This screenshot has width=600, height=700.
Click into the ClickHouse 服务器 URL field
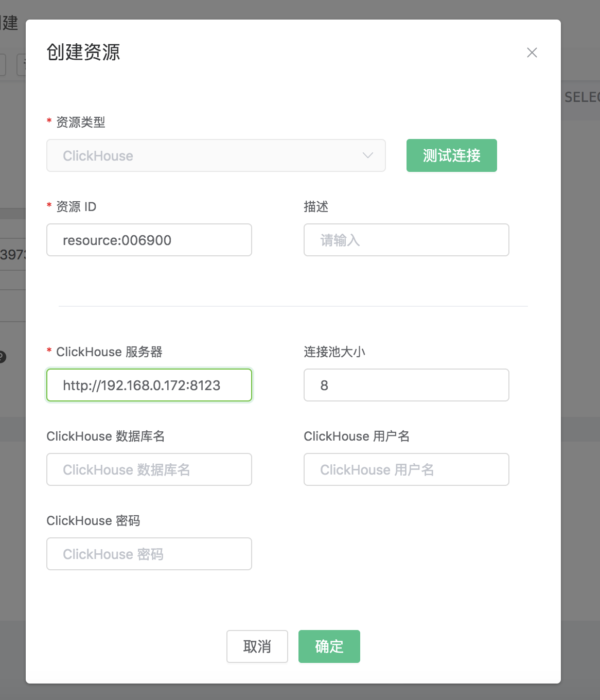pyautogui.click(x=149, y=385)
